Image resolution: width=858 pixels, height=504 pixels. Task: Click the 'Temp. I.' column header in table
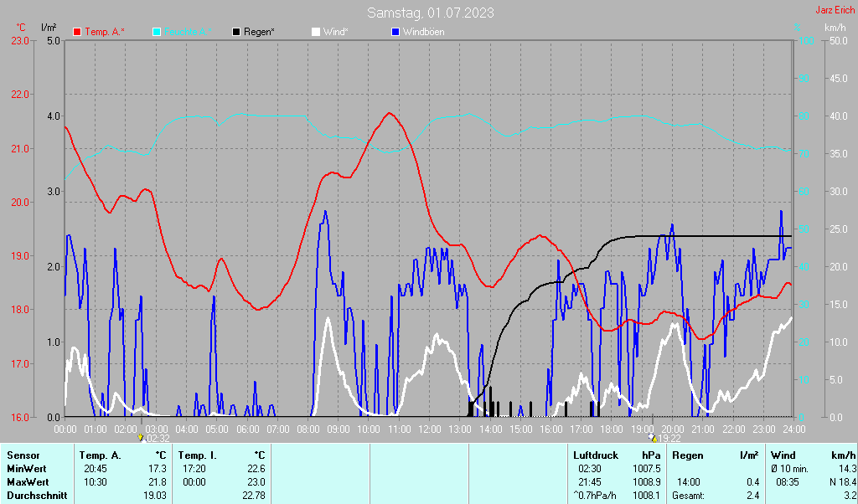coord(198,455)
